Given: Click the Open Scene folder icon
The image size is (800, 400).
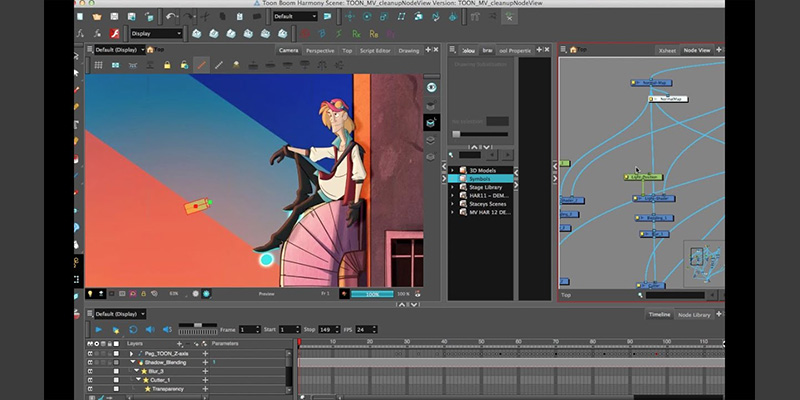Looking at the screenshot, I should [96, 16].
